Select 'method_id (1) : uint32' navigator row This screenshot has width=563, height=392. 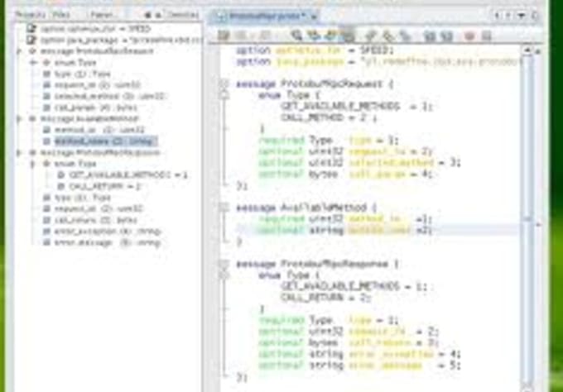point(99,130)
